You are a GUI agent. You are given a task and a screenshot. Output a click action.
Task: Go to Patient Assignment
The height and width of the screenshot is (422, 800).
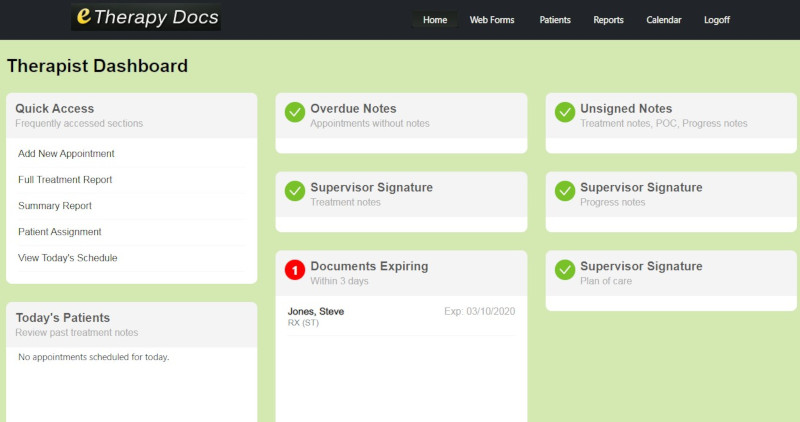tap(60, 232)
